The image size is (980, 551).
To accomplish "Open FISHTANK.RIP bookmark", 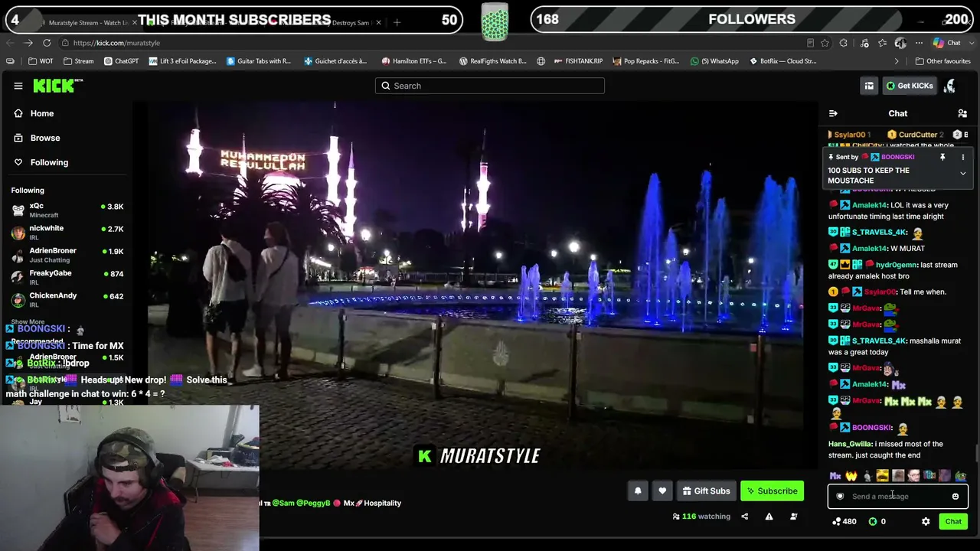I will (577, 61).
